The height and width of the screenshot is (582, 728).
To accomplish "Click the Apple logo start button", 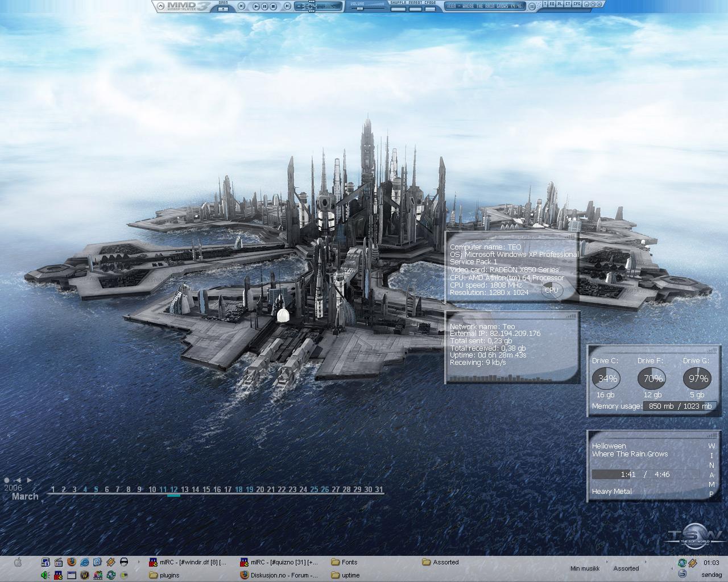I will [x=18, y=562].
